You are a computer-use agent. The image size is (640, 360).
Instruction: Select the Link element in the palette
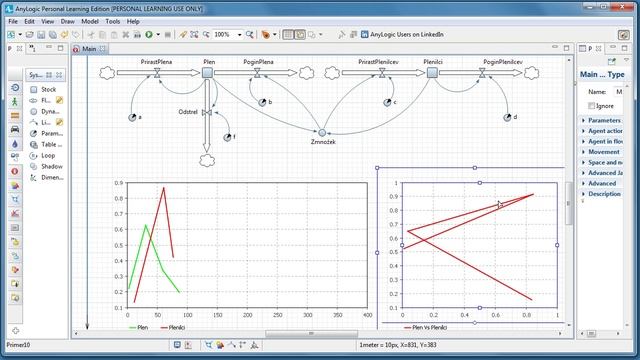[40, 122]
